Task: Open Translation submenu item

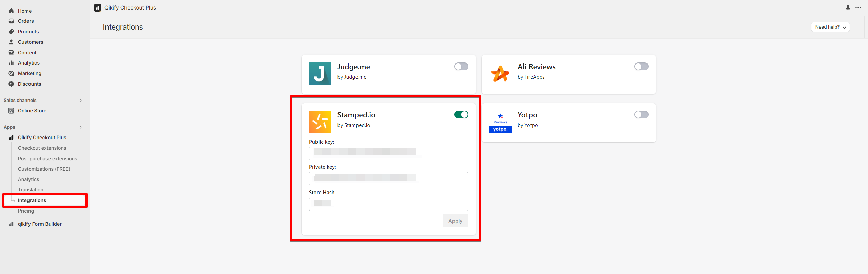Action: coord(31,190)
